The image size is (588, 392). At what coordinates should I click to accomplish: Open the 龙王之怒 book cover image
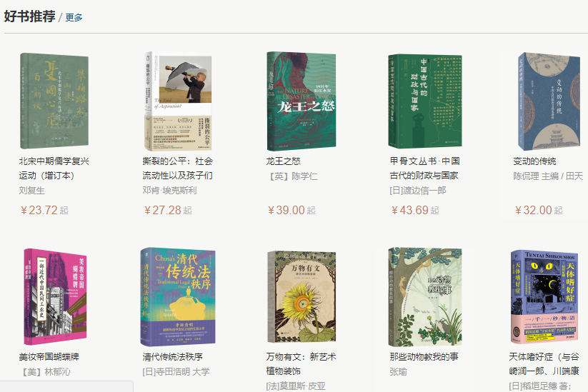(x=301, y=101)
